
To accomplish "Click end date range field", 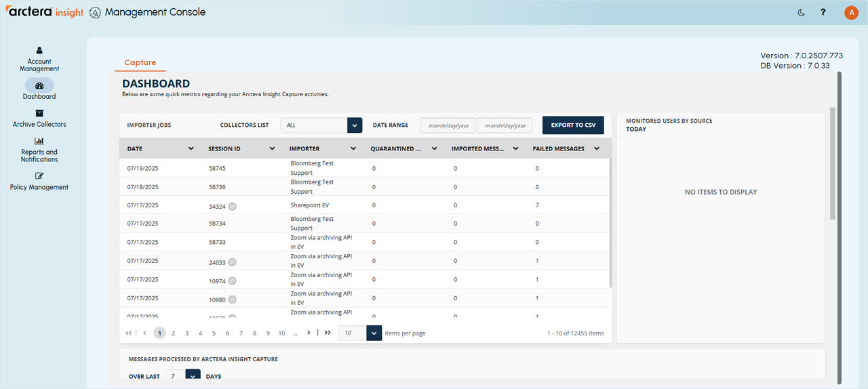I will (505, 125).
